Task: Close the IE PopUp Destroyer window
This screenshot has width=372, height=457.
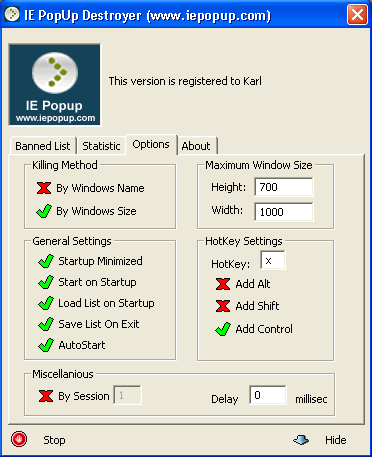Action: (x=357, y=15)
